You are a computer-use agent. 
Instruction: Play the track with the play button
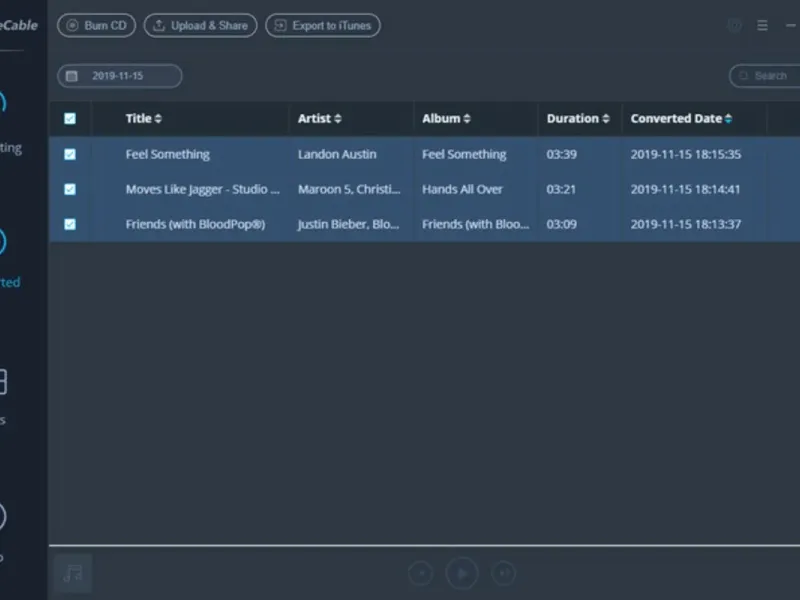coord(462,573)
